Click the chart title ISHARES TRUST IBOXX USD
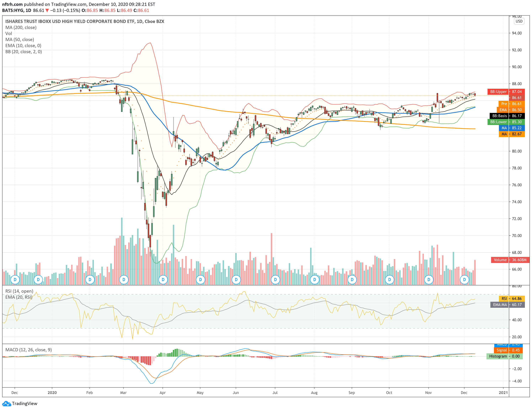Viewport: 532px width, 410px height. click(x=85, y=22)
